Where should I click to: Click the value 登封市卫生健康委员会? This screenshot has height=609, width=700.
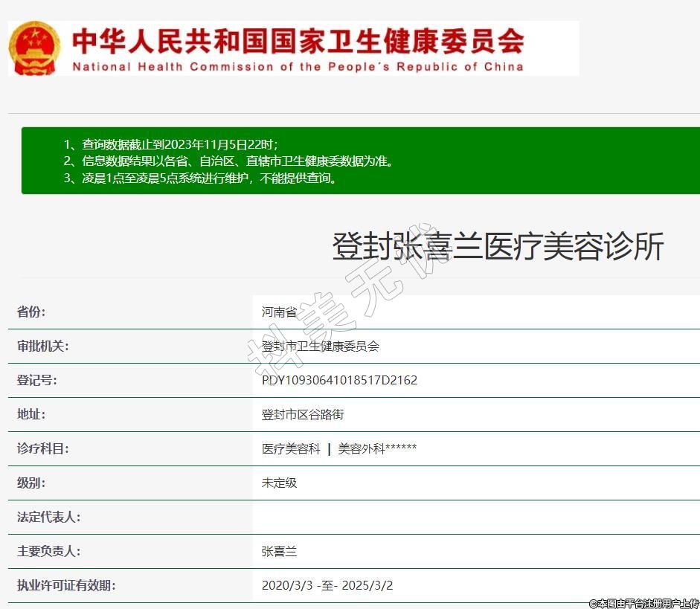coord(321,347)
